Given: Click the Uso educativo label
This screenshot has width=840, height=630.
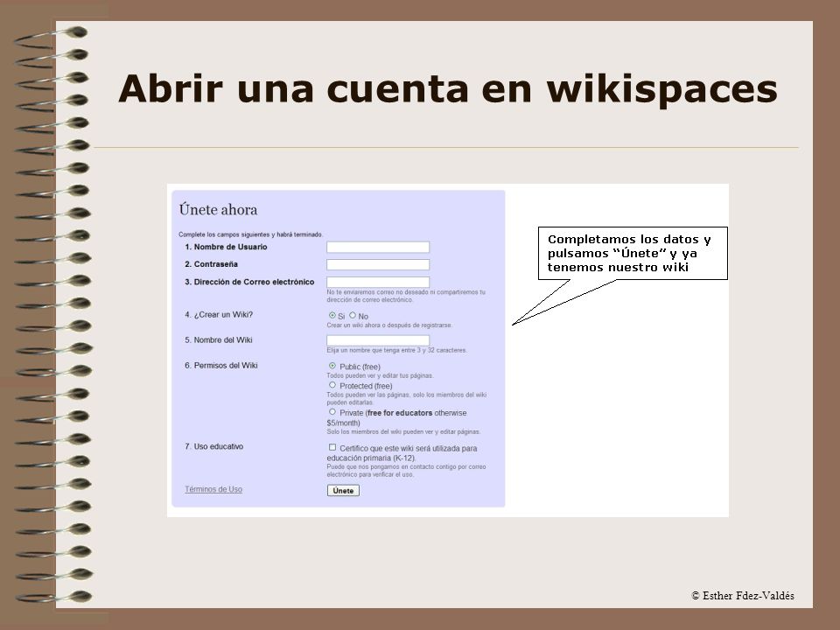Looking at the screenshot, I should coord(213,446).
